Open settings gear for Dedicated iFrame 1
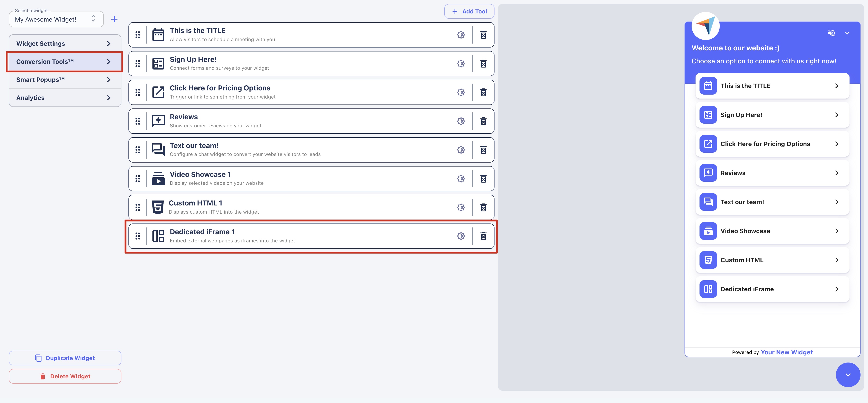The width and height of the screenshot is (868, 403). pos(461,236)
